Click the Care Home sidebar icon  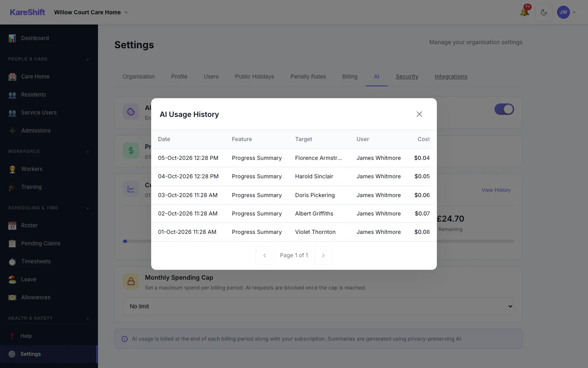[12, 76]
